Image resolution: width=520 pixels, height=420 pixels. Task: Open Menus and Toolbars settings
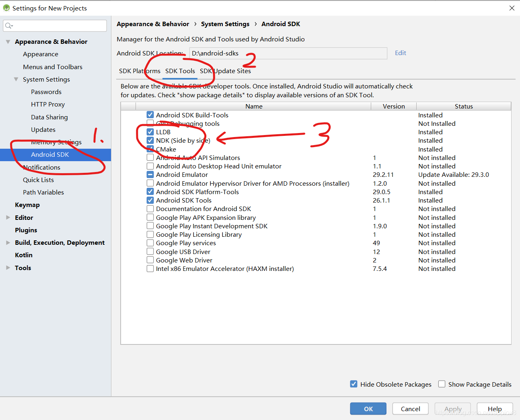click(53, 67)
